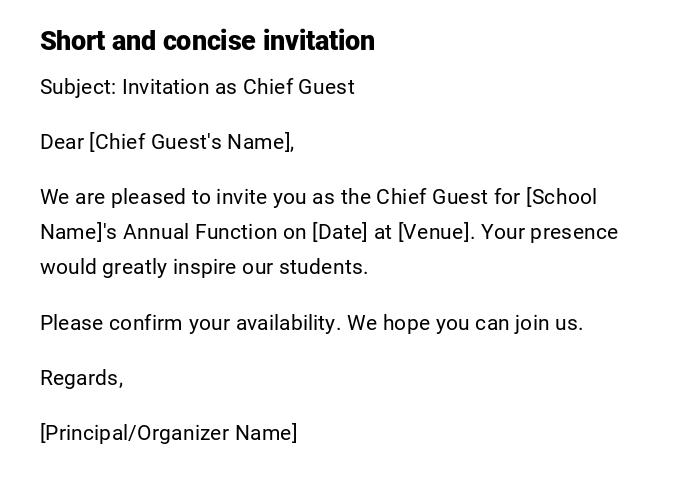This screenshot has height=495, width=700.
Task: Click the 'Regards,' closing line
Action: (81, 378)
